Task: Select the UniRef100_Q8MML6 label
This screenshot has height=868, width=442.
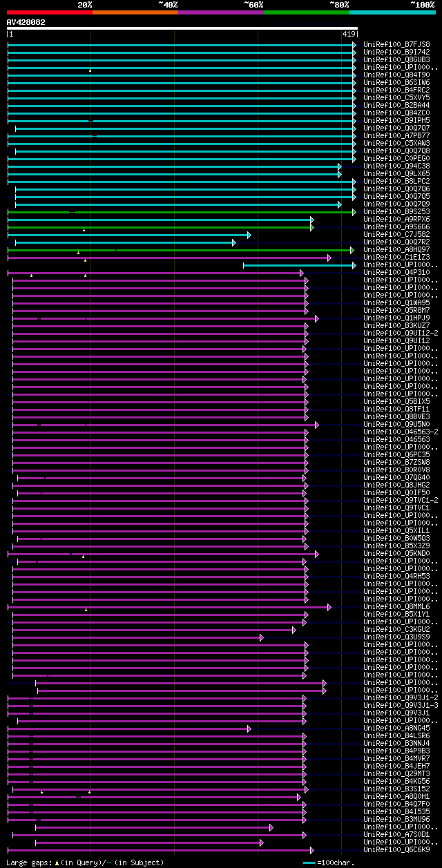Action: (x=396, y=606)
